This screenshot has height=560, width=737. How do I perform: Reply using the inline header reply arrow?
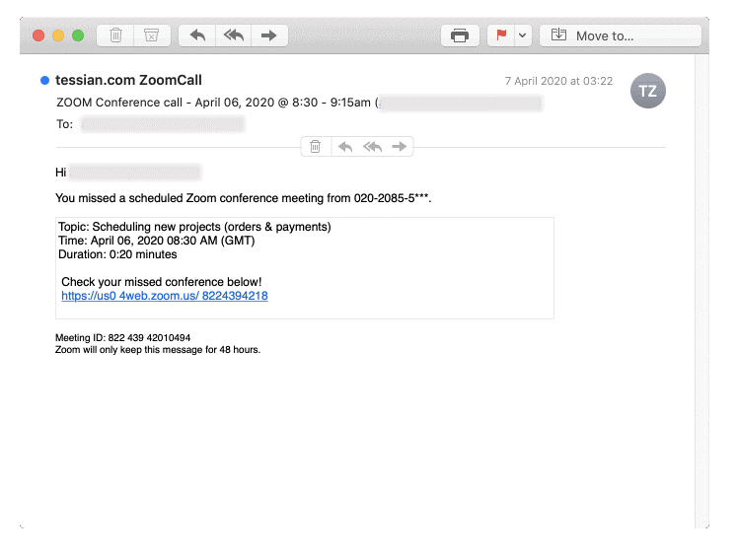pyautogui.click(x=345, y=147)
